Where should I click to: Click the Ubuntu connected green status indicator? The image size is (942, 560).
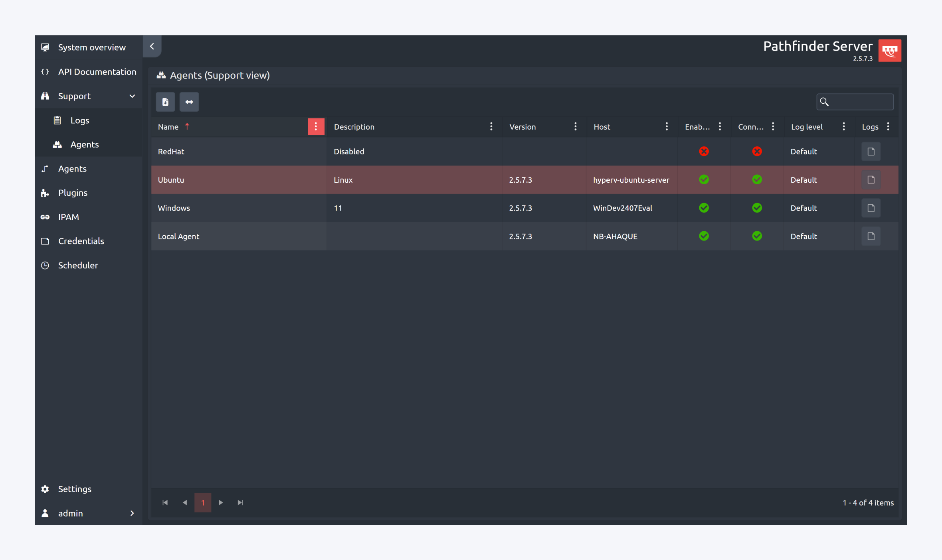757,180
